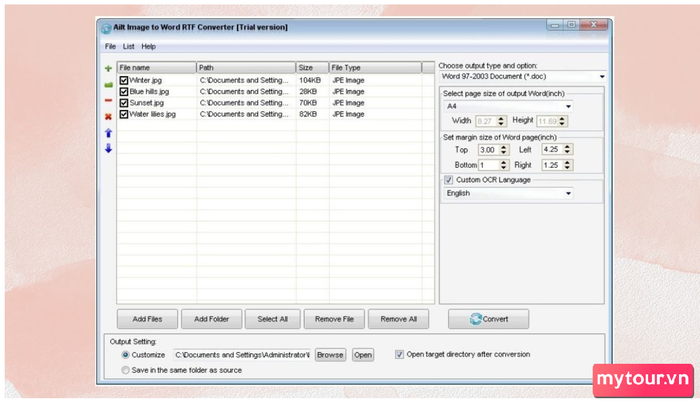Open the File menu

tap(110, 46)
